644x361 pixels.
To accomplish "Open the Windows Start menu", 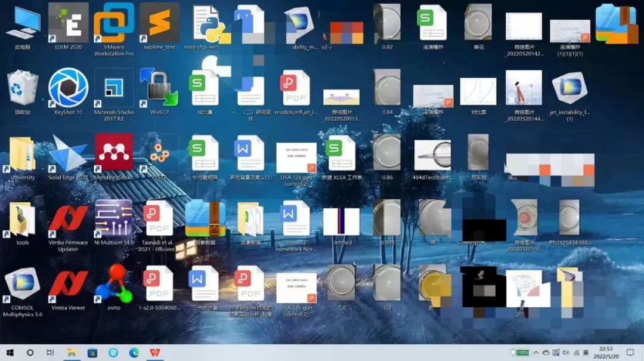I will (10, 353).
